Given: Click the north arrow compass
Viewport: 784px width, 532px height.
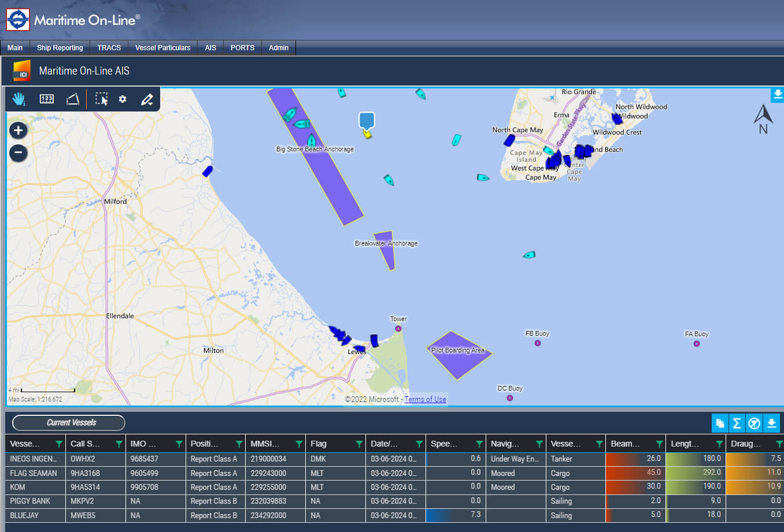Looking at the screenshot, I should pyautogui.click(x=763, y=119).
